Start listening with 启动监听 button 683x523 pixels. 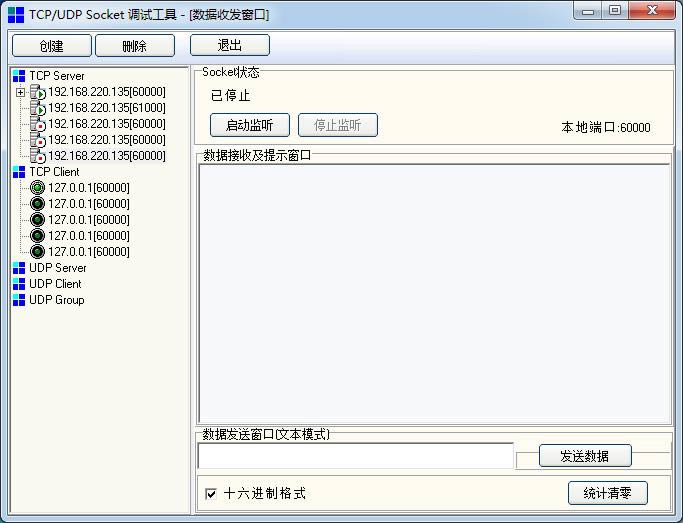tap(249, 125)
